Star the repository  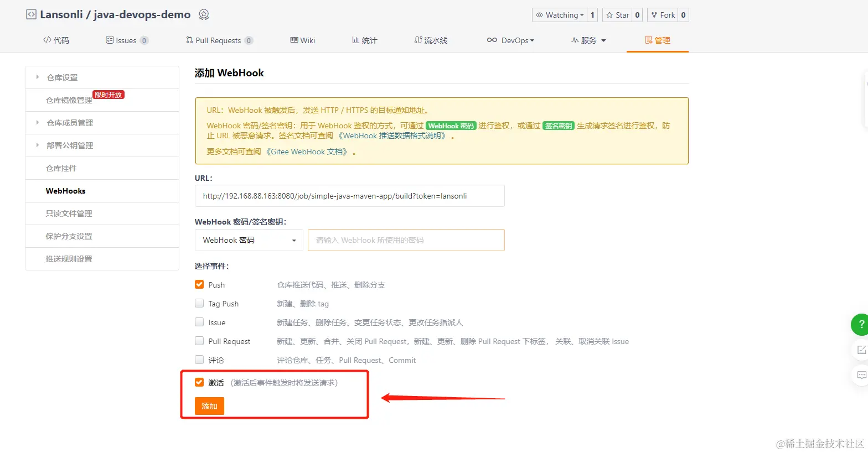pyautogui.click(x=617, y=15)
